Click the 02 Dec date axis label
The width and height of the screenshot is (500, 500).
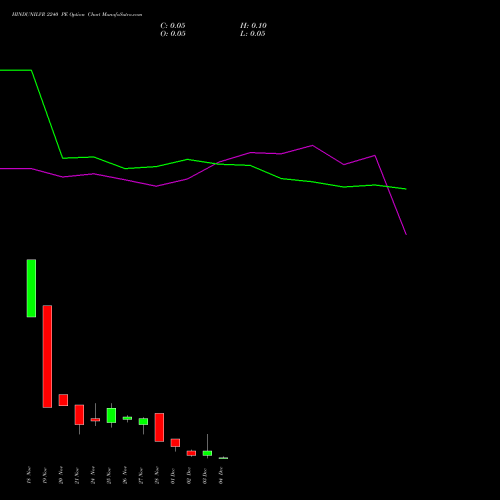pos(189,475)
